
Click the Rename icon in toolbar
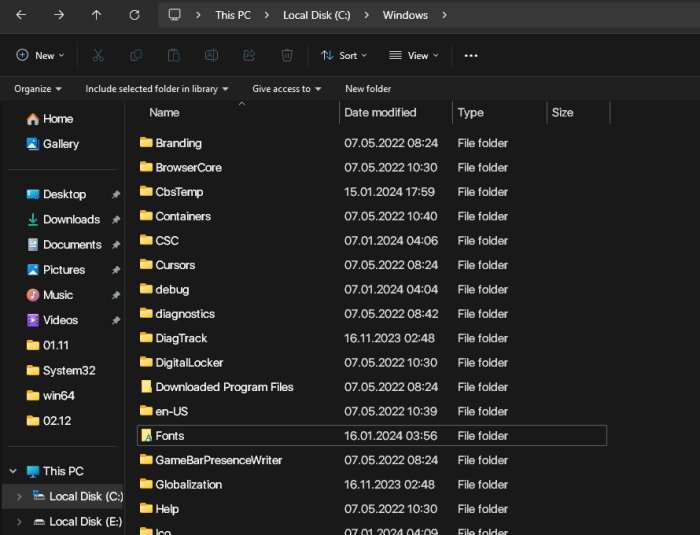(x=211, y=55)
